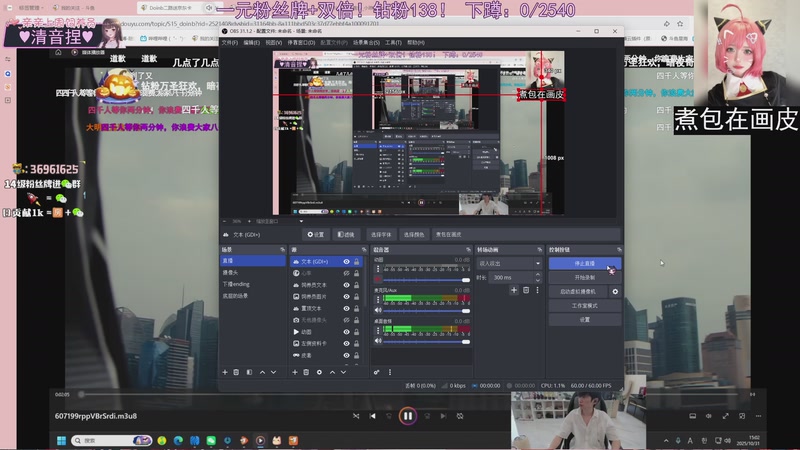
Task: Open 编辑(E) menu in OBS
Action: pyautogui.click(x=252, y=43)
